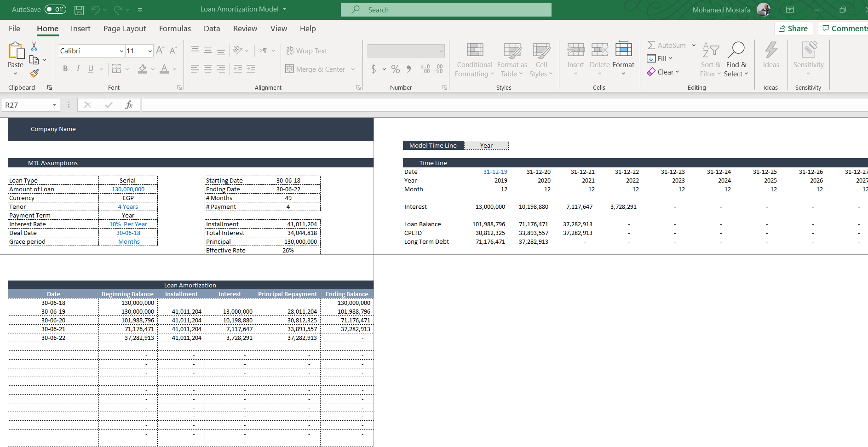The width and height of the screenshot is (868, 447).
Task: Click Find & Select magnifier icon
Action: [736, 50]
